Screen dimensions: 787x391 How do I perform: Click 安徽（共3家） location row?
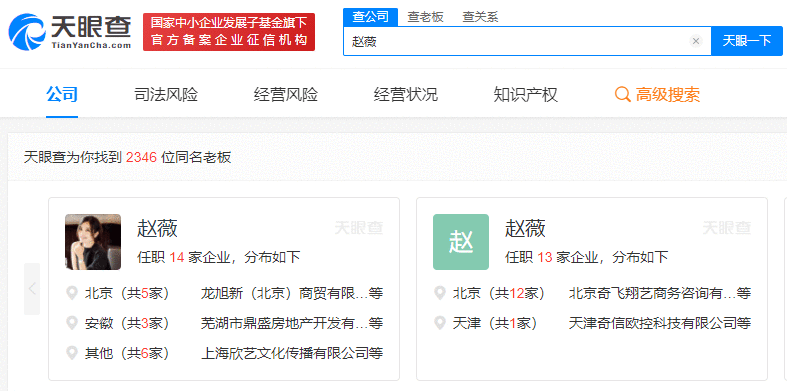pyautogui.click(x=127, y=323)
